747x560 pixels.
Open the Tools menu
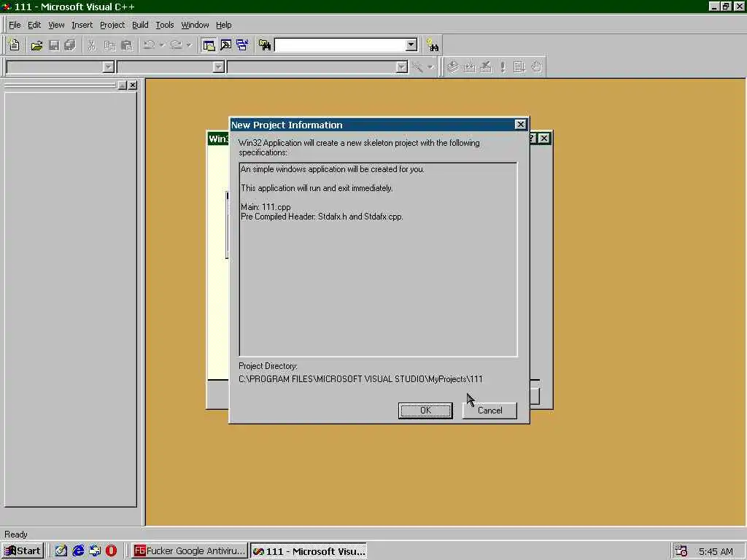[x=165, y=25]
